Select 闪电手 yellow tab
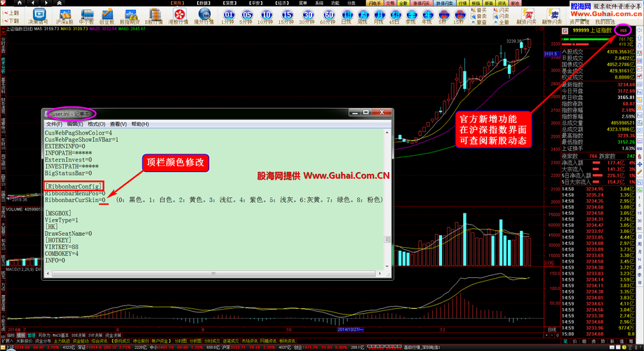644x351 pixels. (x=374, y=3)
